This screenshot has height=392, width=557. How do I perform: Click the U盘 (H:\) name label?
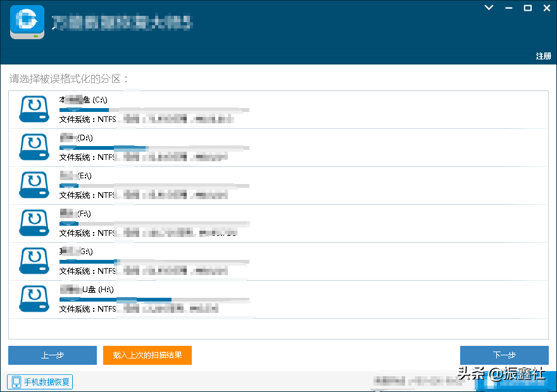[x=98, y=290]
